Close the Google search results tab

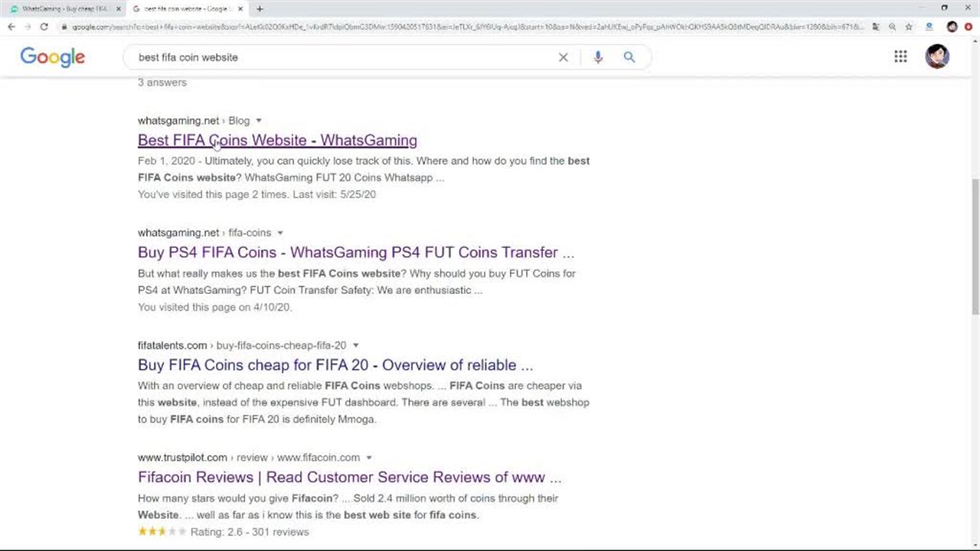(x=240, y=8)
